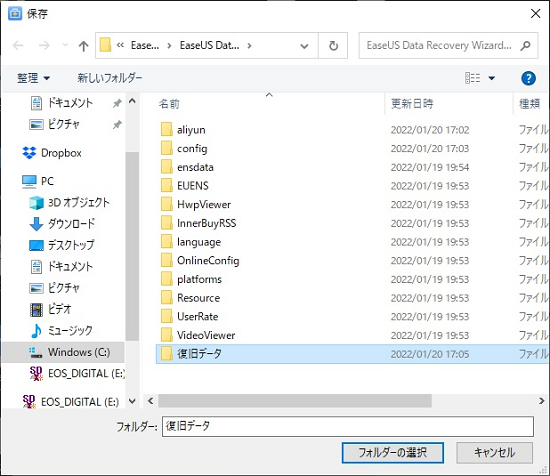Viewport: 550px width, 476px height.
Task: Open pinned ピクチャ in quick access
Action: click(64, 124)
